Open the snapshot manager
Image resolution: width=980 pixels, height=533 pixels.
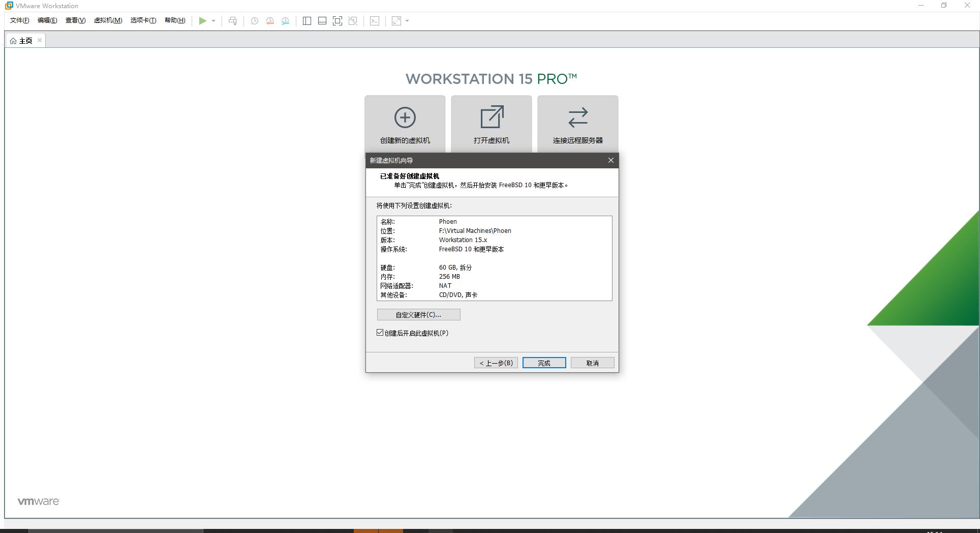(x=285, y=21)
